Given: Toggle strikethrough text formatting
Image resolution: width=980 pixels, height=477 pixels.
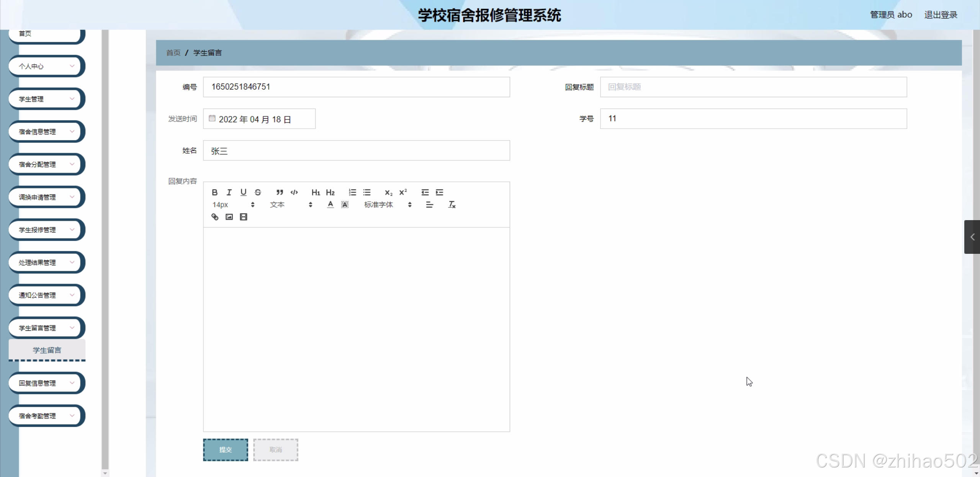Looking at the screenshot, I should pyautogui.click(x=258, y=192).
